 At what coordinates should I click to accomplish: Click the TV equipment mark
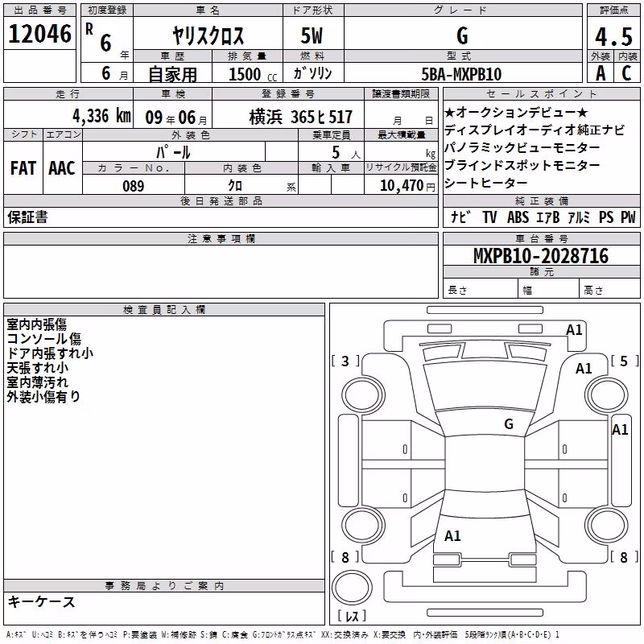coord(489,217)
